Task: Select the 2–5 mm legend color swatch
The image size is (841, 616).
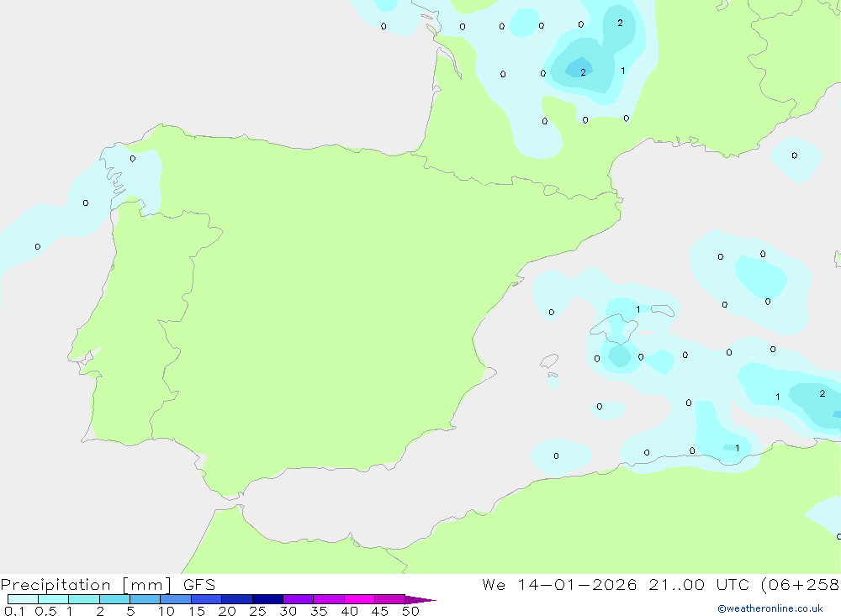Action: click(x=114, y=599)
